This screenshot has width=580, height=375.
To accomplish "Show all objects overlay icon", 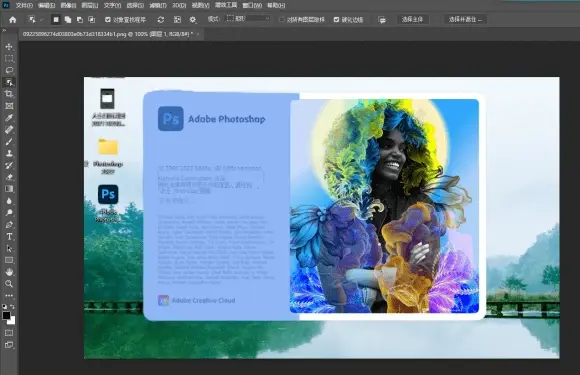I will tap(177, 20).
